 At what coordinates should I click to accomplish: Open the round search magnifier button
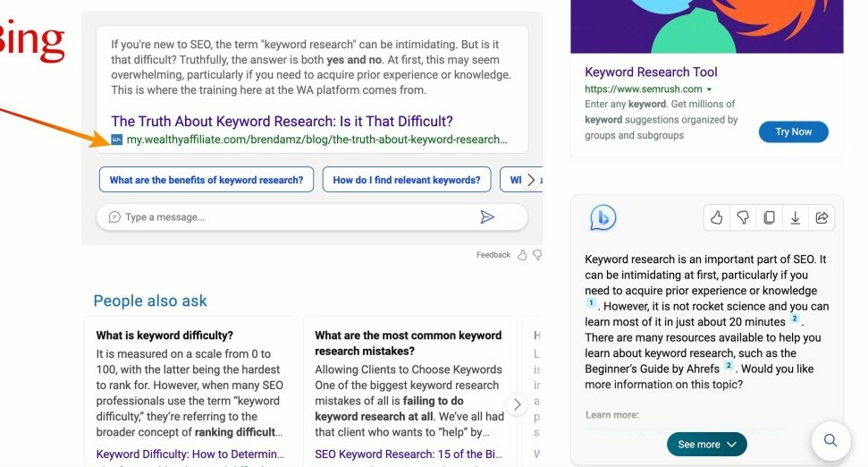click(830, 440)
